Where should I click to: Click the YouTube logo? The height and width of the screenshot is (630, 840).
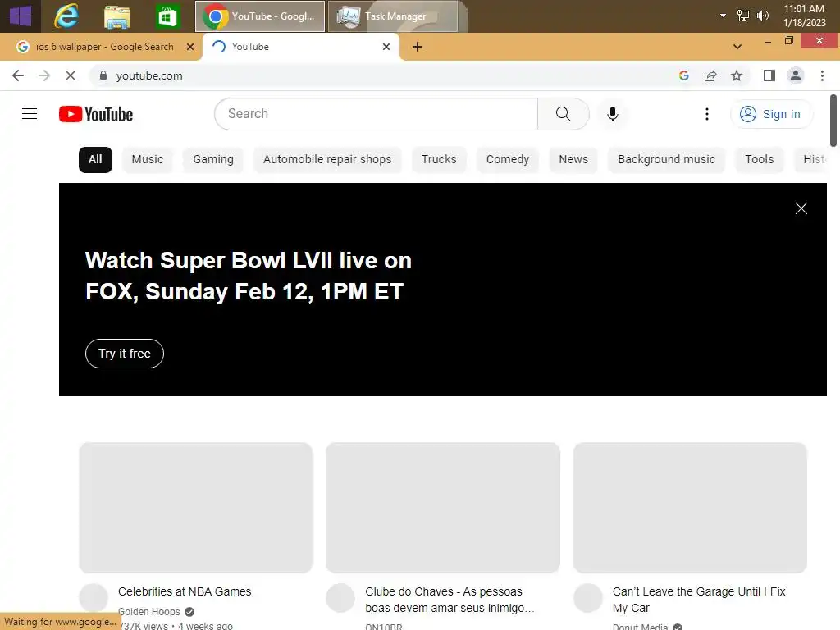pos(96,114)
